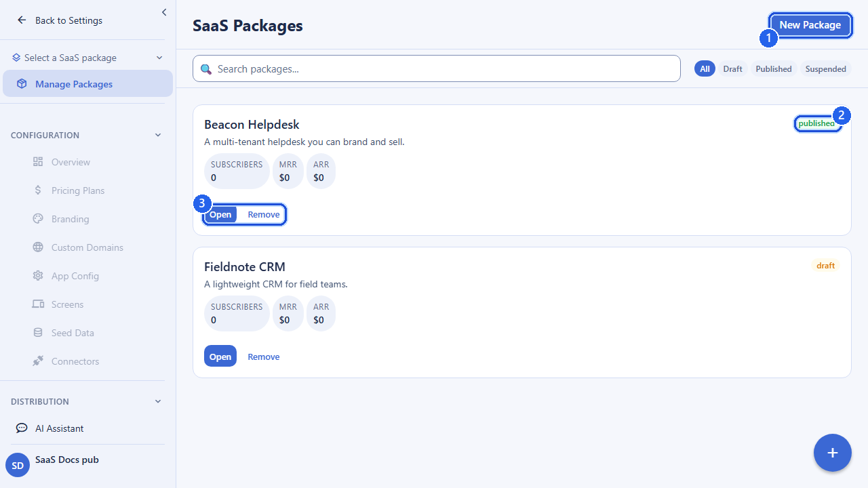This screenshot has height=488, width=868.
Task: Click the Search packages input field
Action: (x=437, y=68)
